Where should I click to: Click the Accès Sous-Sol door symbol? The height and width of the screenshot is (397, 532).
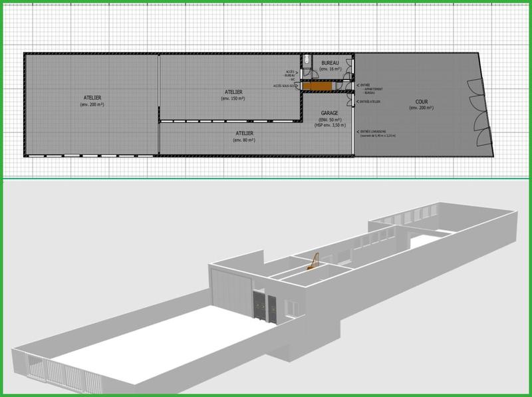[297, 86]
